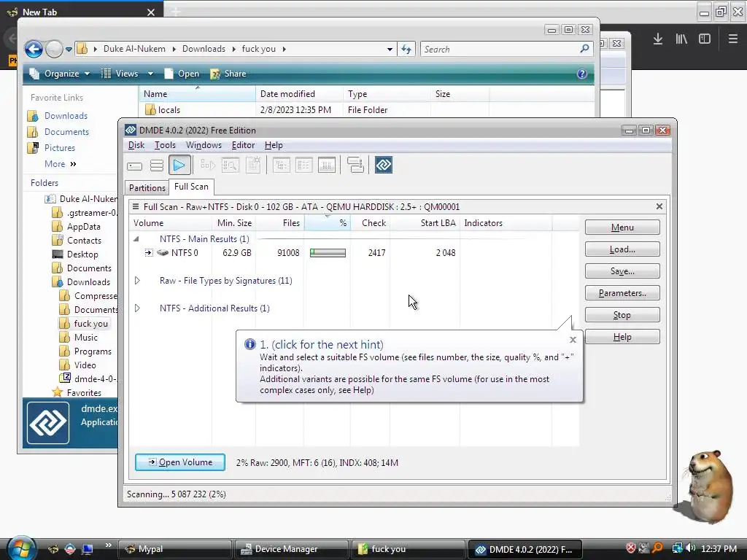Open the Tools menu in DMDE
The width and height of the screenshot is (747, 560).
coord(165,145)
